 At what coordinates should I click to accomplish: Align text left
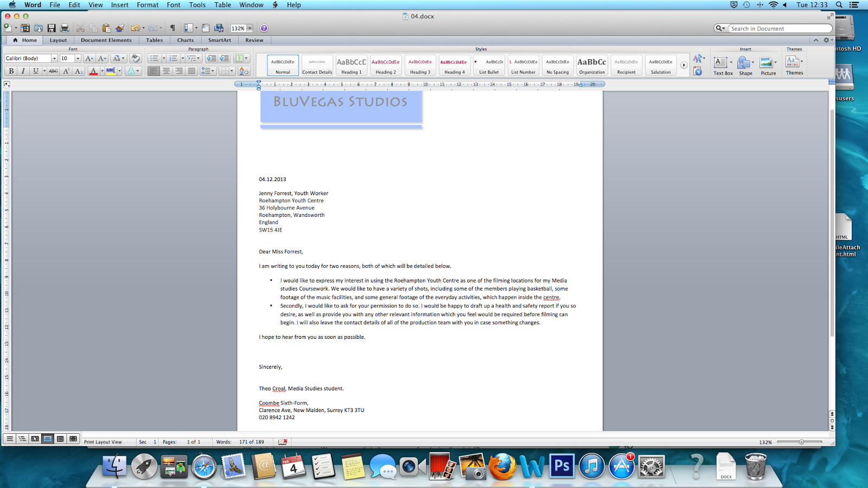tap(154, 71)
